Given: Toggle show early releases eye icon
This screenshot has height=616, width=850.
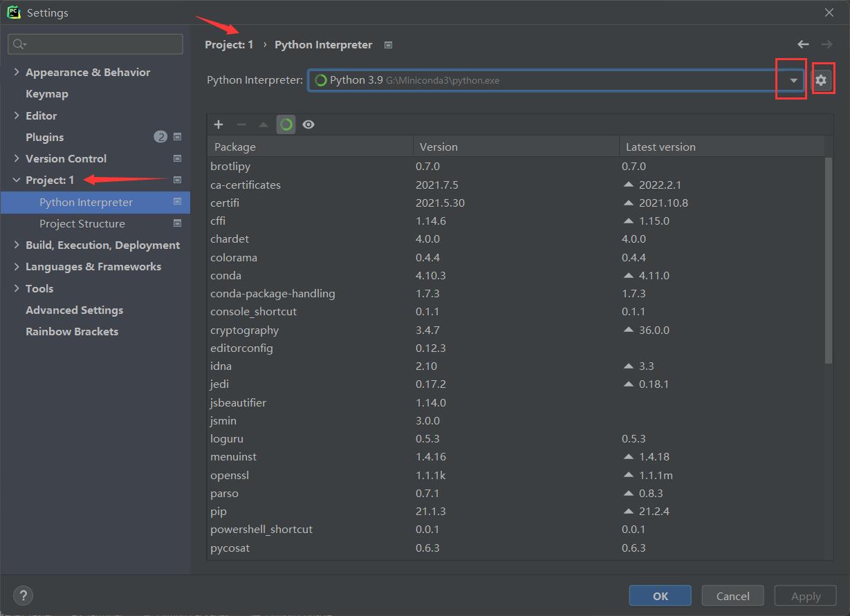Looking at the screenshot, I should click(x=308, y=124).
